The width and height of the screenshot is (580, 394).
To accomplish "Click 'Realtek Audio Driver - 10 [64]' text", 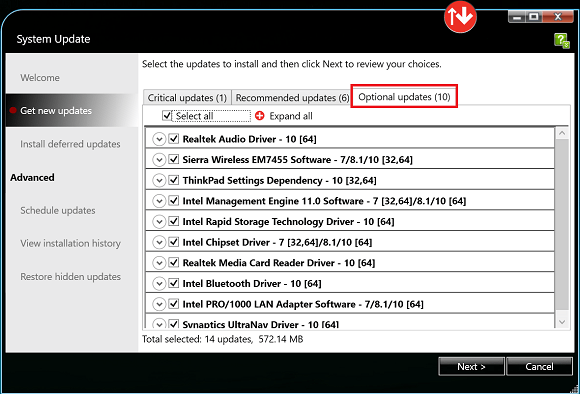I will [250, 139].
